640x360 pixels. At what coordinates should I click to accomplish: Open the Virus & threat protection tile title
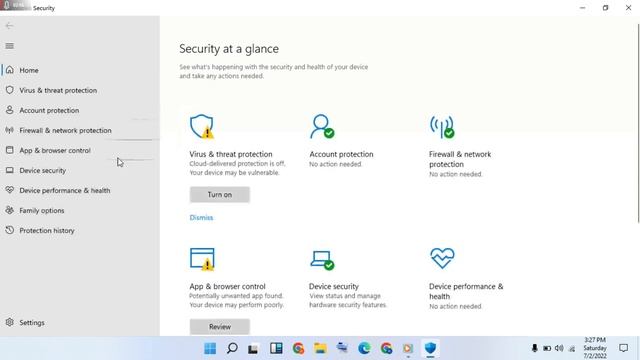click(231, 154)
